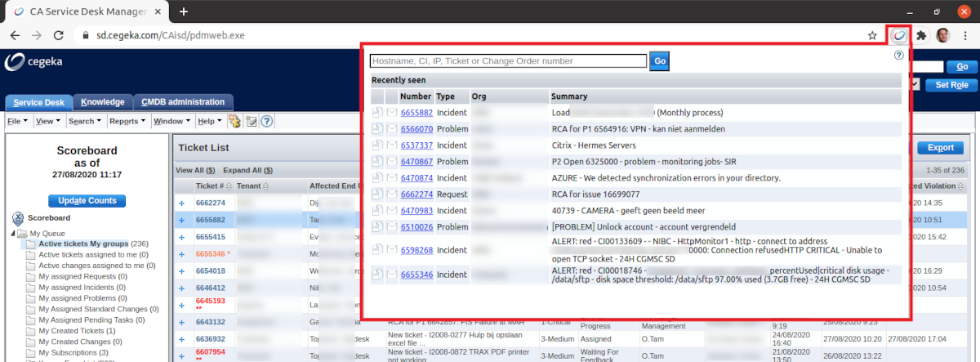980x362 pixels.
Task: Click the help question-mark icon in the toolbar
Action: click(266, 121)
